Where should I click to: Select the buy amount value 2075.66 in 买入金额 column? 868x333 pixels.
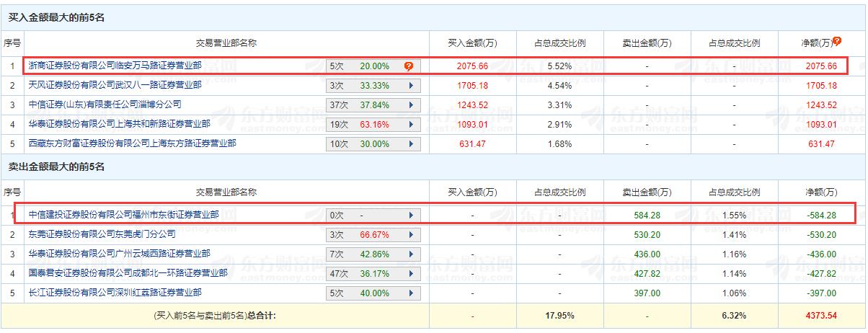(473, 66)
